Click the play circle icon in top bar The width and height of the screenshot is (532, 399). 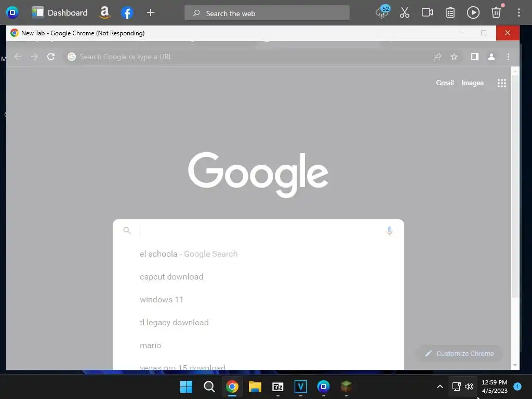[473, 13]
